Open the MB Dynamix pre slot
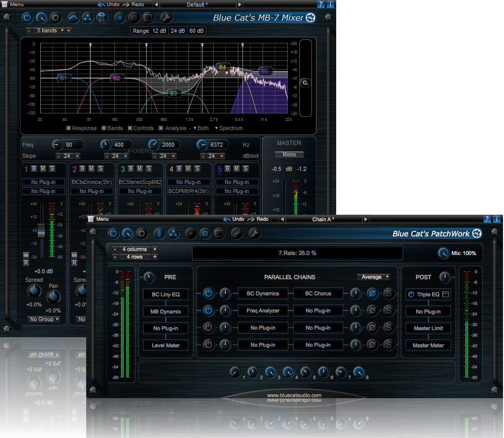The image size is (504, 438). point(166,311)
